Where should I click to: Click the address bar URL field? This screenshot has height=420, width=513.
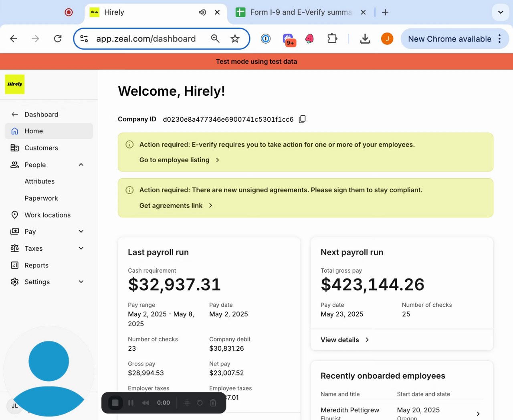pyautogui.click(x=146, y=39)
